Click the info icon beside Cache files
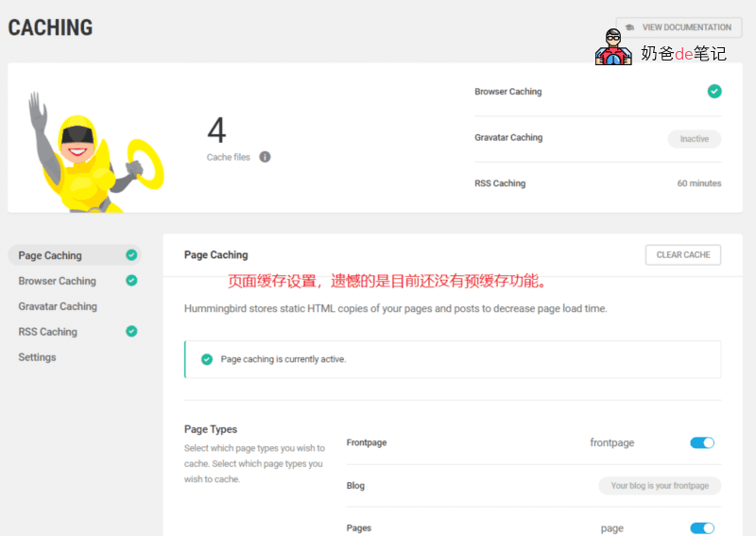This screenshot has height=536, width=756. (265, 157)
